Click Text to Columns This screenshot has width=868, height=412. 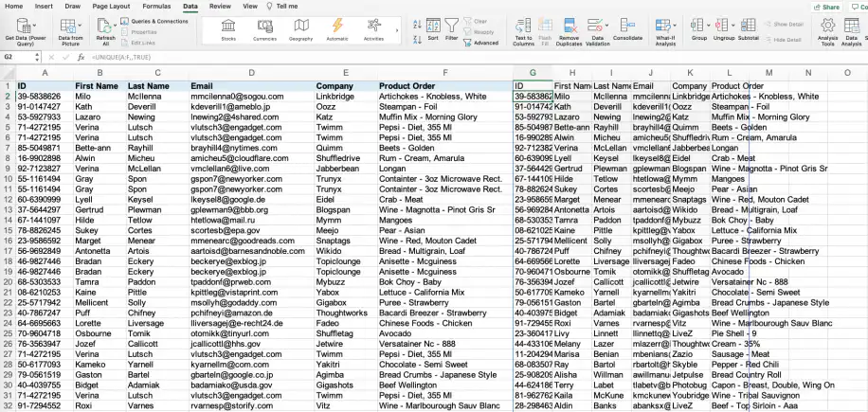tap(523, 32)
